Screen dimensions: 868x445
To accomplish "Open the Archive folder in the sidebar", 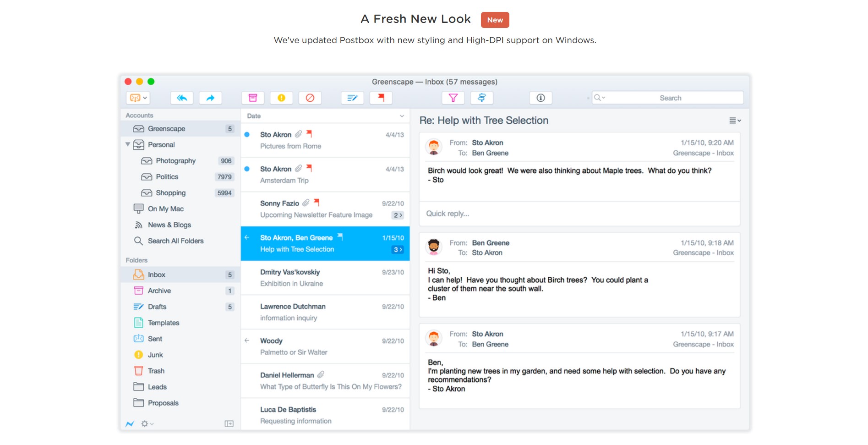I will (180, 291).
